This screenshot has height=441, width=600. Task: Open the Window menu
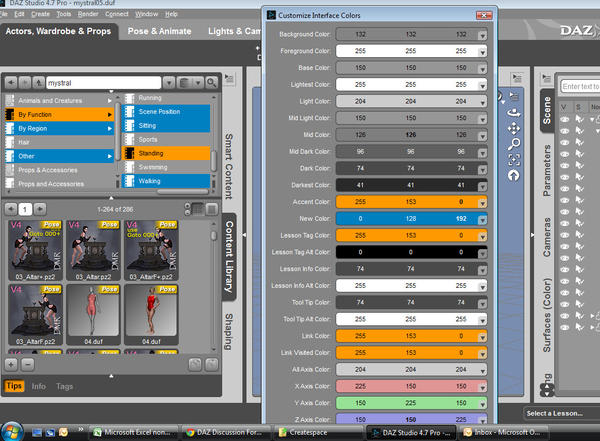tap(146, 14)
